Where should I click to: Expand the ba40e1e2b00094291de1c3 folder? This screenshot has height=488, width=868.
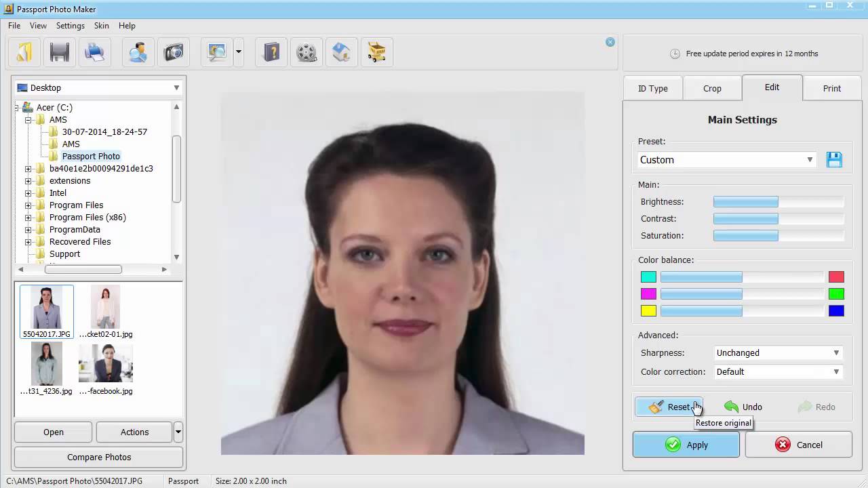pyautogui.click(x=28, y=169)
